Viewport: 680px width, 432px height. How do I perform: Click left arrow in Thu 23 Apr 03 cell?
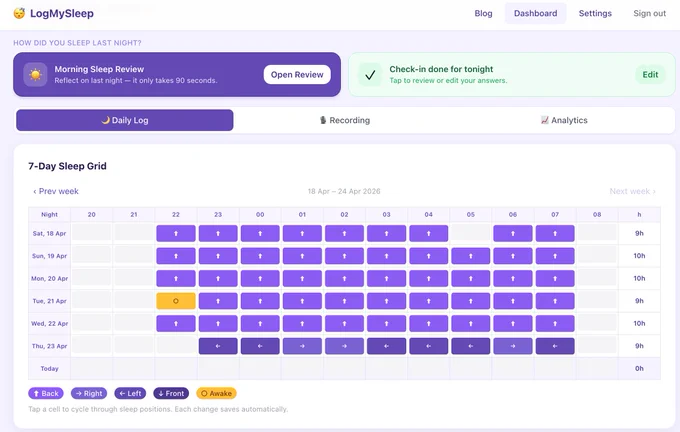tap(386, 346)
